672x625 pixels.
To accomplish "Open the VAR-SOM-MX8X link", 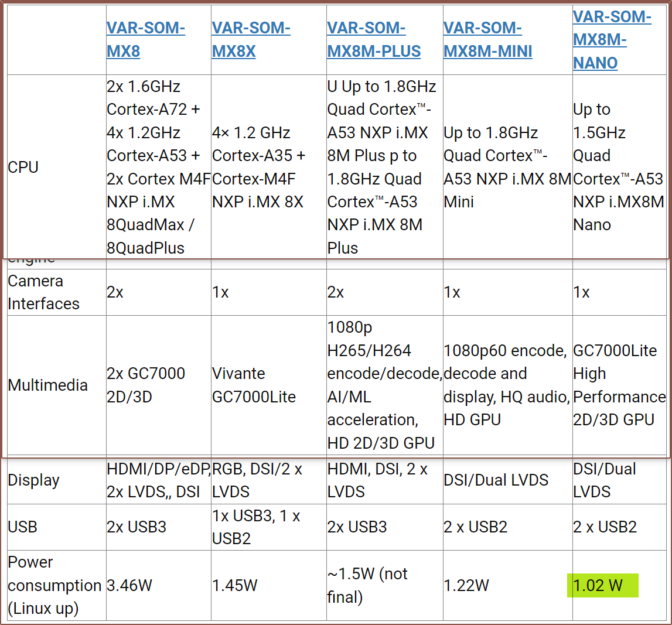I will pos(250,40).
